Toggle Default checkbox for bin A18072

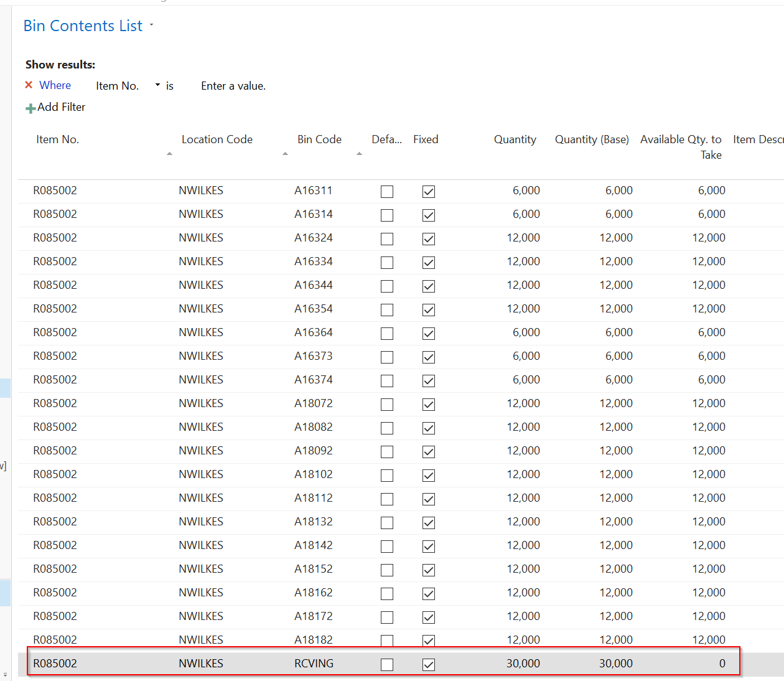(x=387, y=405)
